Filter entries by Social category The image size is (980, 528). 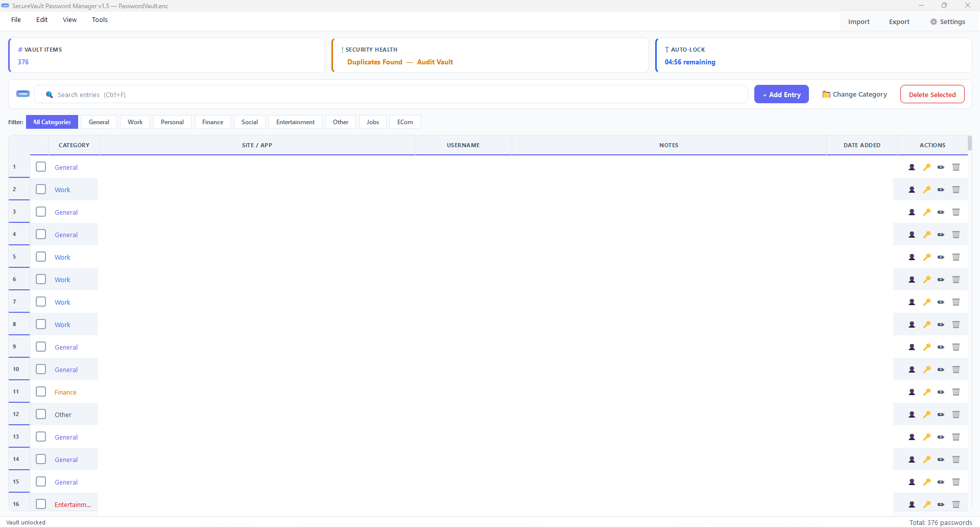coord(250,122)
